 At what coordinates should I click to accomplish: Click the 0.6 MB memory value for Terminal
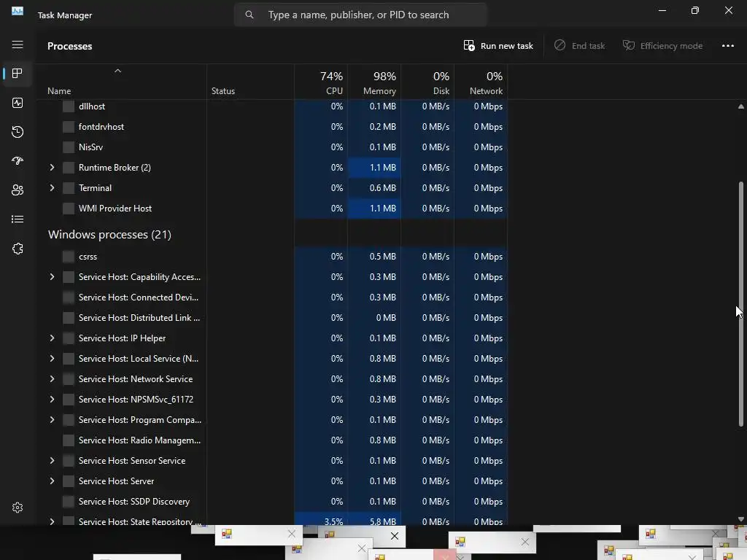click(x=382, y=188)
